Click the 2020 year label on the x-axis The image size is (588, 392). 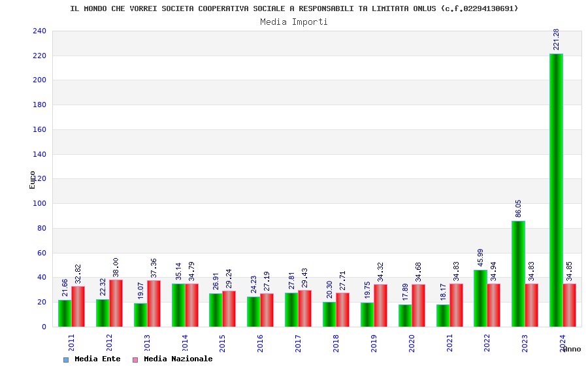pyautogui.click(x=412, y=343)
